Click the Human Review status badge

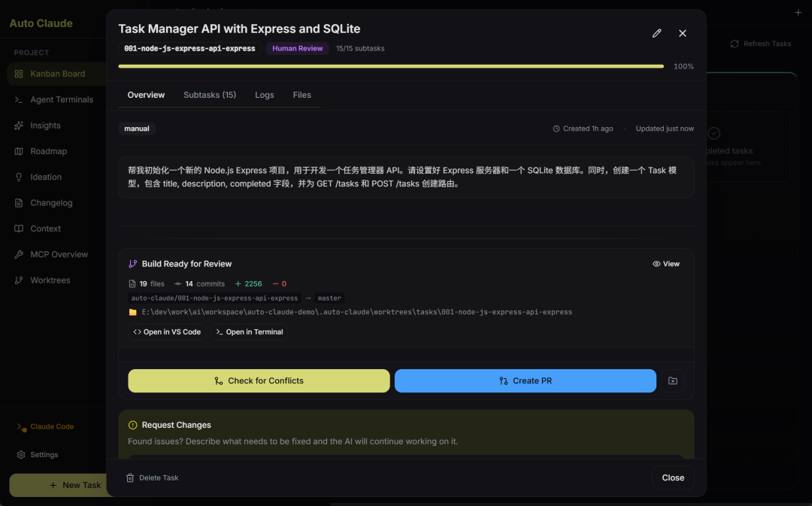[297, 48]
